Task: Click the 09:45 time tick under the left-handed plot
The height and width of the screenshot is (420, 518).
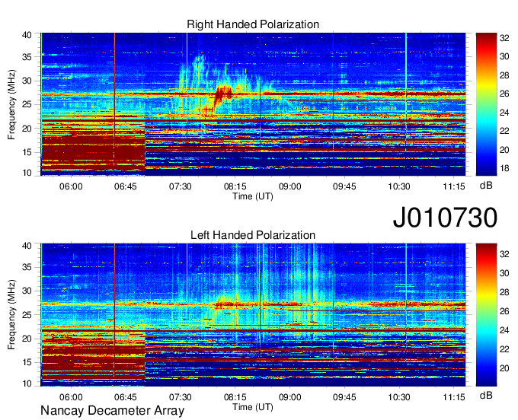Action: point(344,397)
